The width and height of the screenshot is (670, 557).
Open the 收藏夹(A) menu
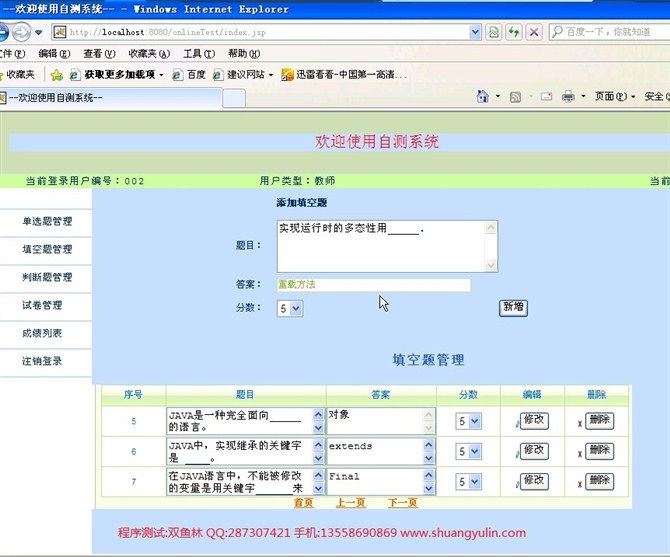[150, 54]
